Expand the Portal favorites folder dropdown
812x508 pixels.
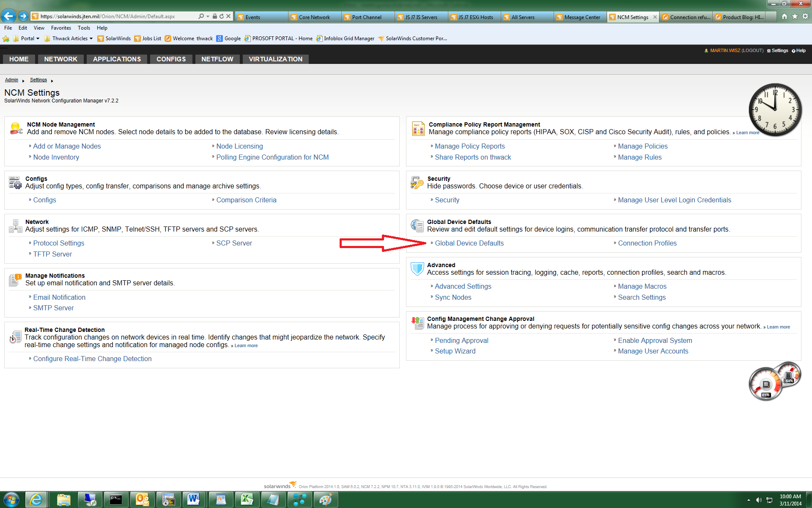[38, 39]
